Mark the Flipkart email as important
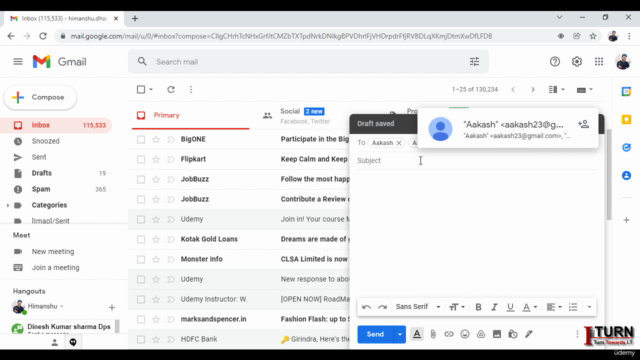 click(x=171, y=160)
